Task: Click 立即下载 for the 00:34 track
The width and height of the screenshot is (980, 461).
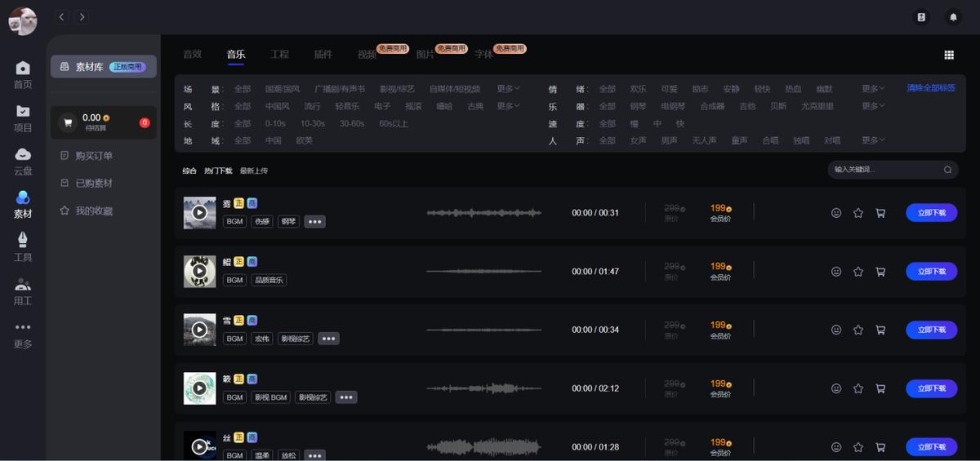Action: click(931, 330)
